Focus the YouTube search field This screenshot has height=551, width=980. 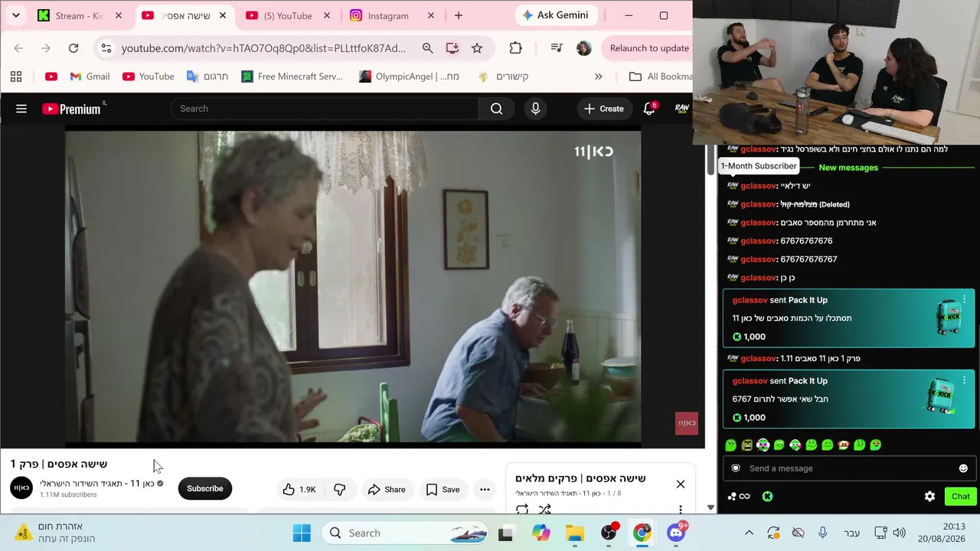(325, 109)
